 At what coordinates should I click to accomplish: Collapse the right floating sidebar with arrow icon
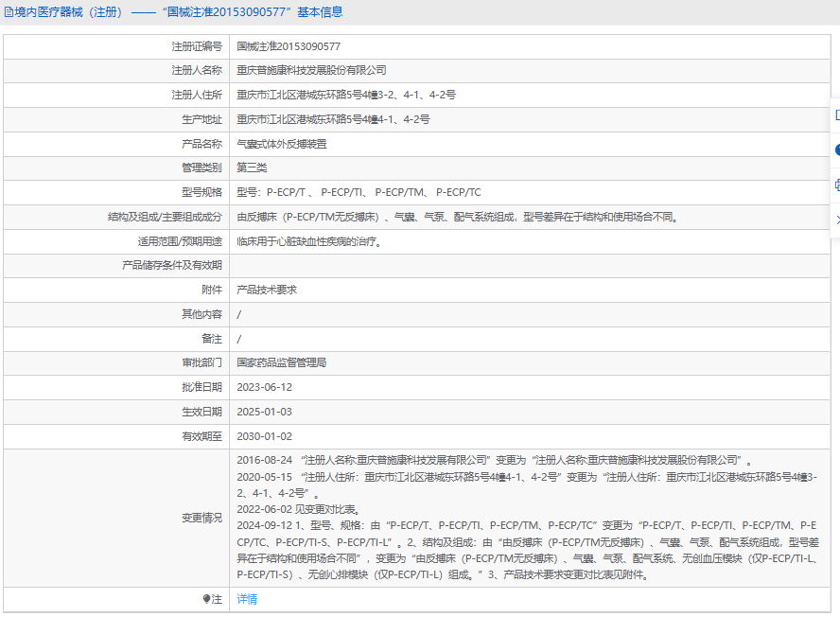pos(836,220)
